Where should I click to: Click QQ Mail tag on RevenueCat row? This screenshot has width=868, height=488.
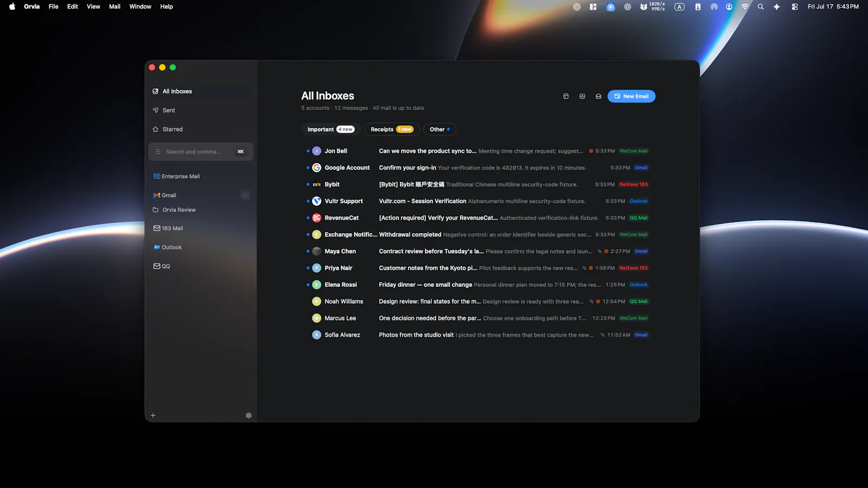(x=639, y=218)
